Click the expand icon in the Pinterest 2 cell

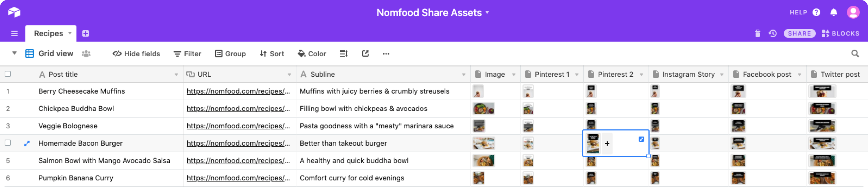[641, 139]
